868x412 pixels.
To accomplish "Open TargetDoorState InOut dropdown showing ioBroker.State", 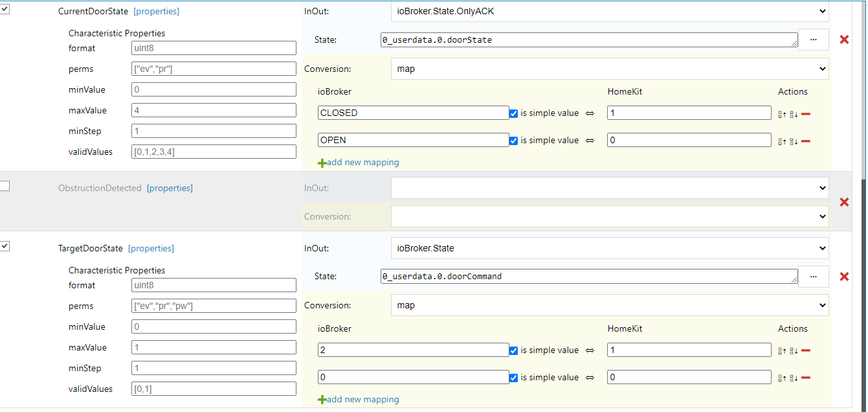I will (610, 248).
